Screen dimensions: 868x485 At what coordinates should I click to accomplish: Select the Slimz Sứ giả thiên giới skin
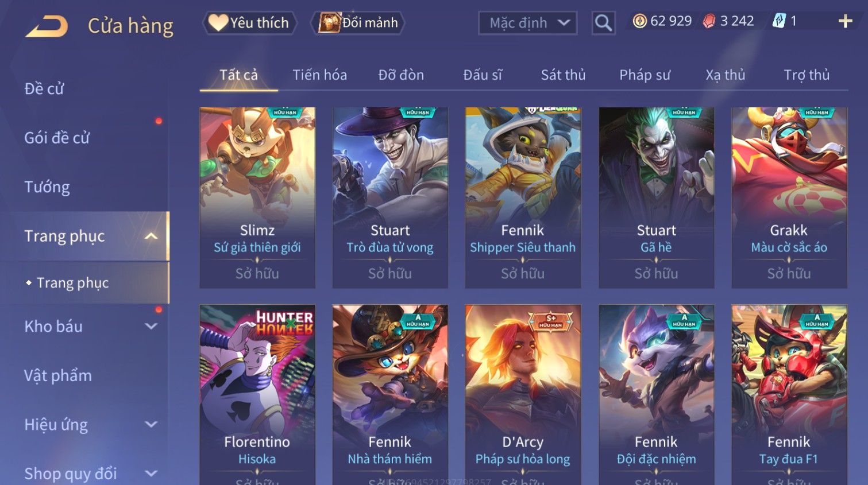(257, 197)
